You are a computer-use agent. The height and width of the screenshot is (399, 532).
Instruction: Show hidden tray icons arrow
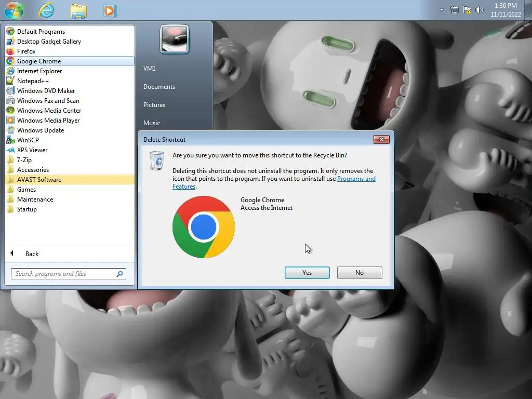[442, 10]
